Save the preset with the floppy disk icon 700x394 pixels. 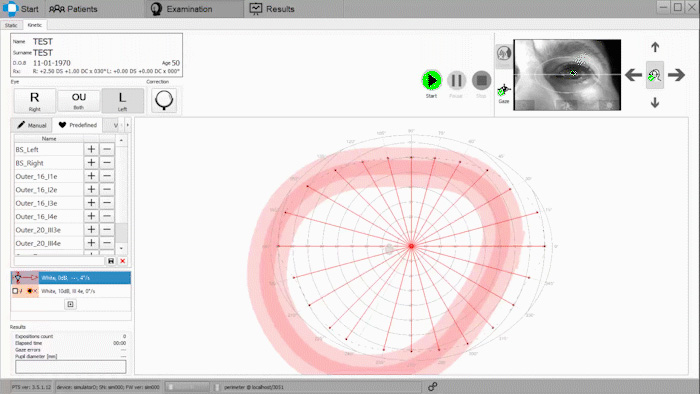point(111,261)
